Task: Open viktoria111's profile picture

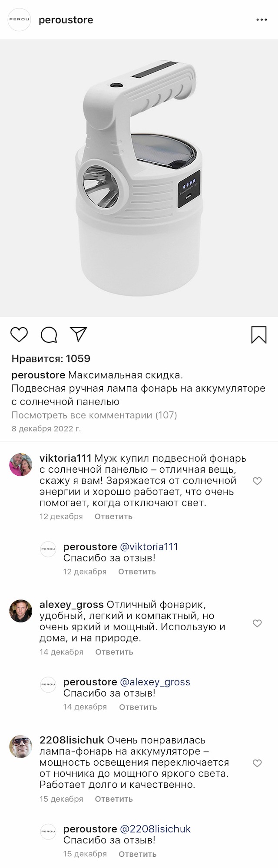Action: tap(21, 465)
